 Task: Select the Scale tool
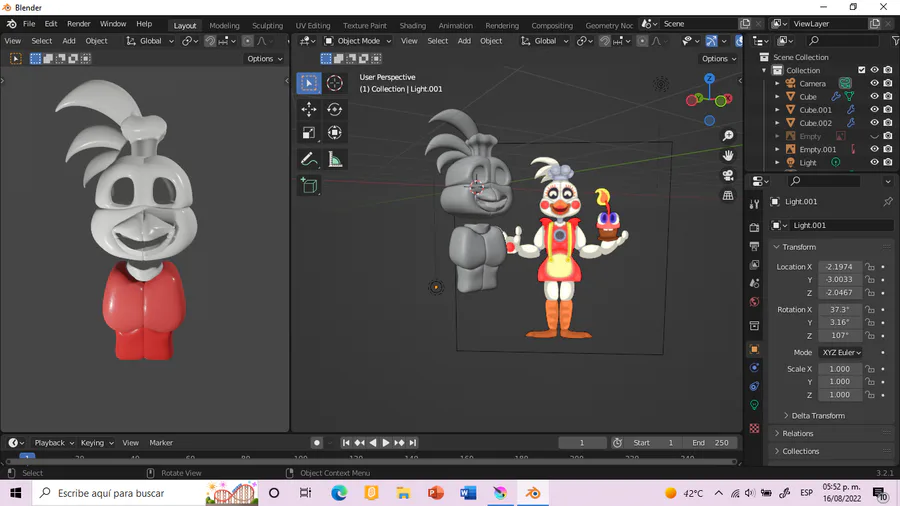tap(309, 133)
